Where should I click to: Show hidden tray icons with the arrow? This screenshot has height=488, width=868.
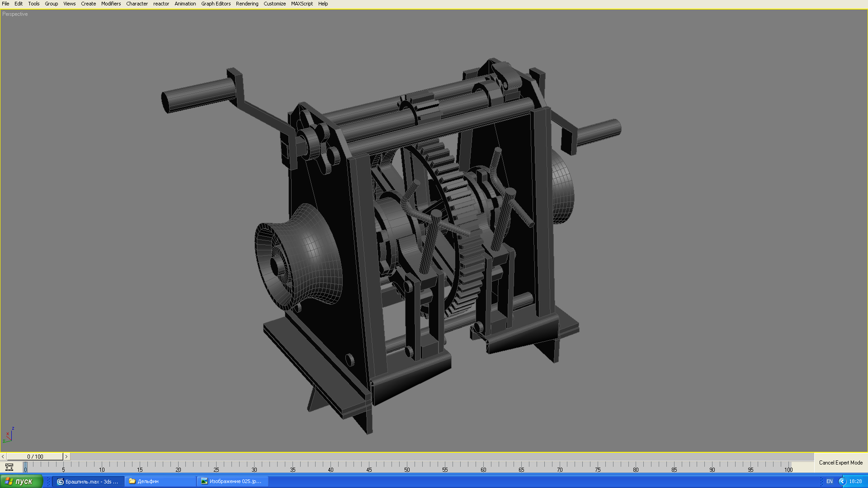click(x=842, y=481)
